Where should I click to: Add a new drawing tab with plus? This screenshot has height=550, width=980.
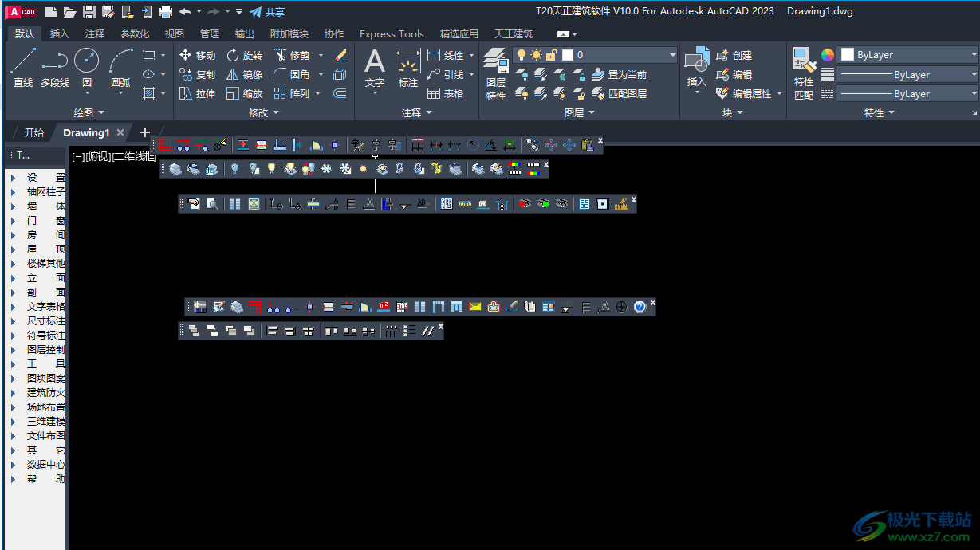[x=144, y=132]
